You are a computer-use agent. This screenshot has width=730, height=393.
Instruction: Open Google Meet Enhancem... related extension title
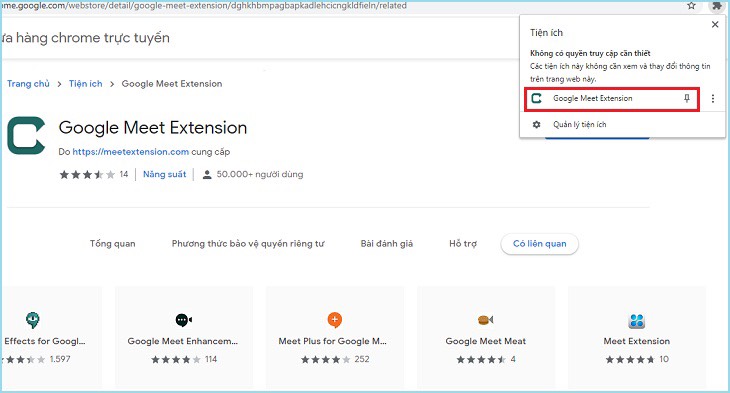tap(182, 341)
